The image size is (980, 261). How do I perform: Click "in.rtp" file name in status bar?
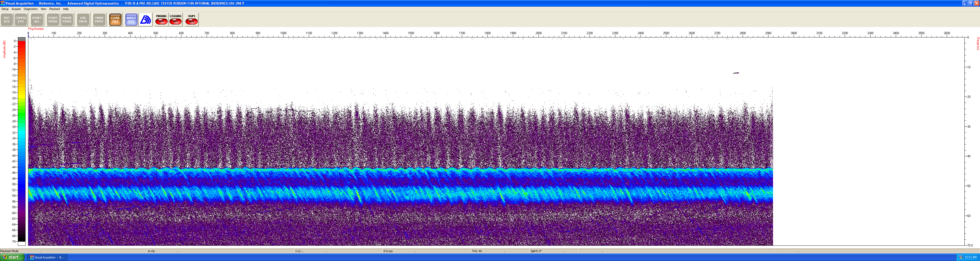(151, 251)
